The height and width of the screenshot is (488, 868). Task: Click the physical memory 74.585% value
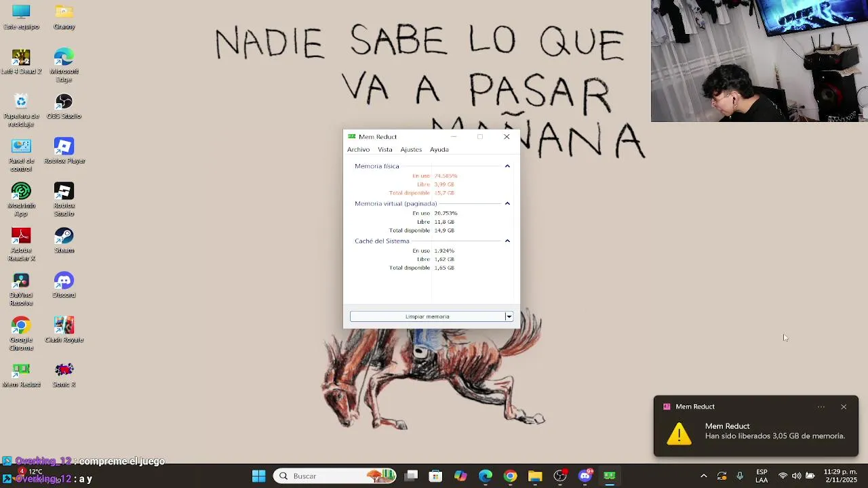(x=446, y=176)
